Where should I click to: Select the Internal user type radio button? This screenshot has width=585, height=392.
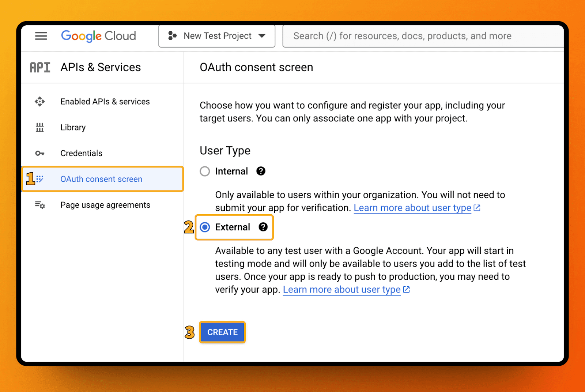pyautogui.click(x=205, y=171)
